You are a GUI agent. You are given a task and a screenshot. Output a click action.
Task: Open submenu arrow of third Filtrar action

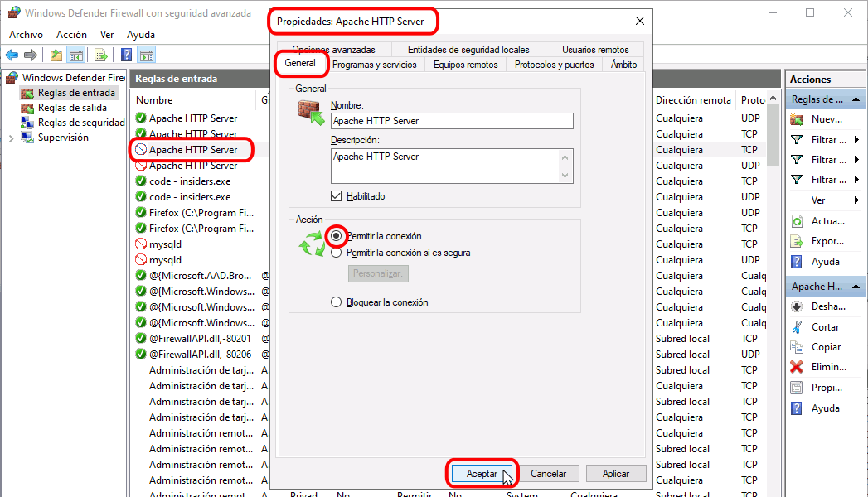[856, 180]
